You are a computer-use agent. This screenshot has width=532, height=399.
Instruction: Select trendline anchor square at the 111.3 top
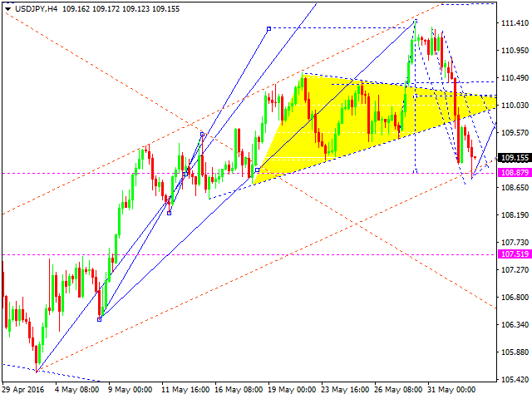[268, 29]
